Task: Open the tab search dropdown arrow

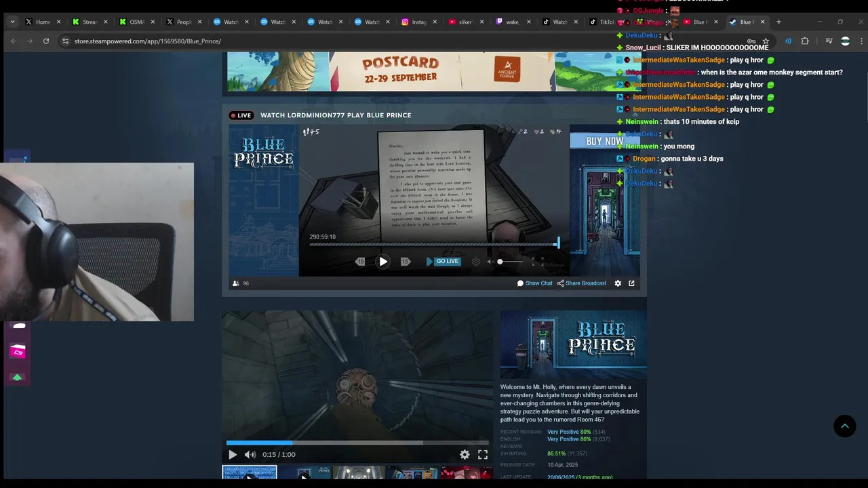Action: point(12,22)
